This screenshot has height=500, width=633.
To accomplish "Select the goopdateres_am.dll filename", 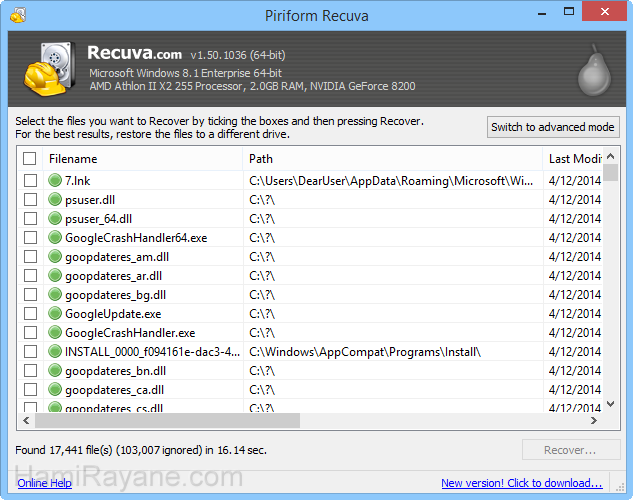I will 117,256.
